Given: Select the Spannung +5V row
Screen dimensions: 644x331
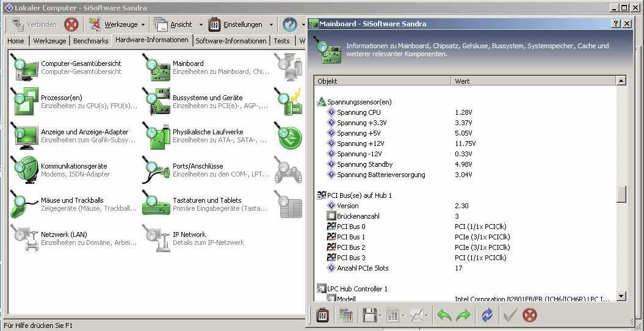Looking at the screenshot, I should click(465, 133).
